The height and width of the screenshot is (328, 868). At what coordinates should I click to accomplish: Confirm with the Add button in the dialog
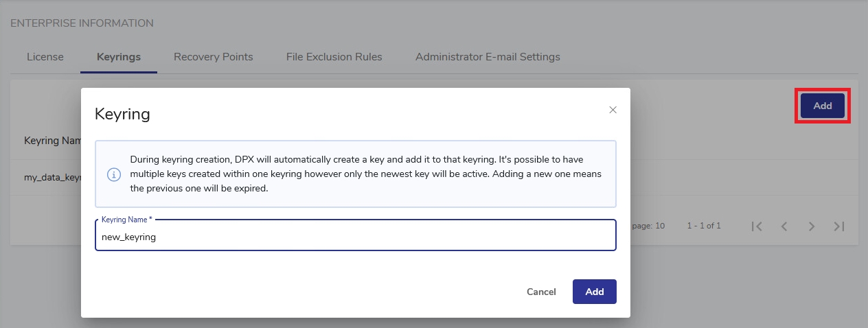594,292
